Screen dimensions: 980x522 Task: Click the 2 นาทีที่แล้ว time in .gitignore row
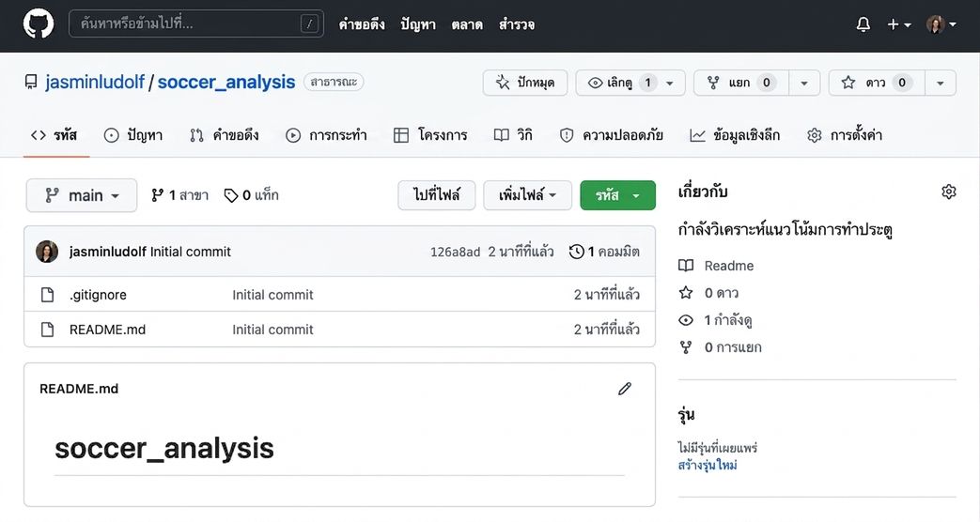click(x=607, y=295)
